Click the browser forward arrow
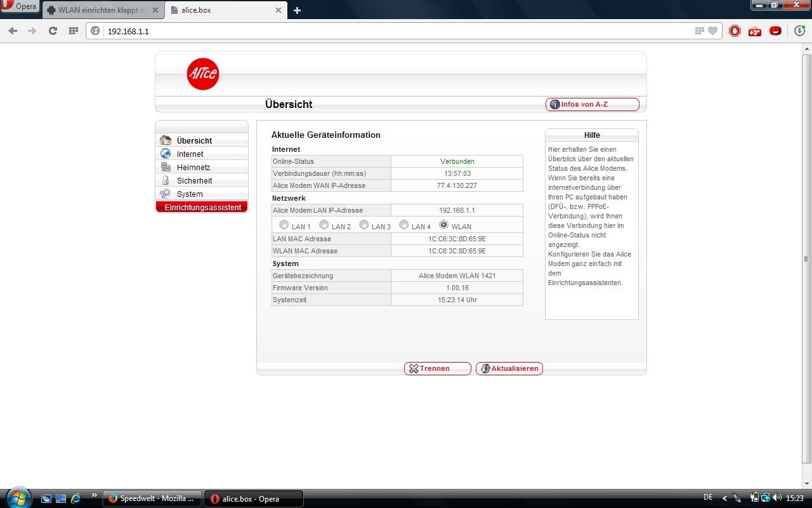812x508 pixels. [32, 30]
